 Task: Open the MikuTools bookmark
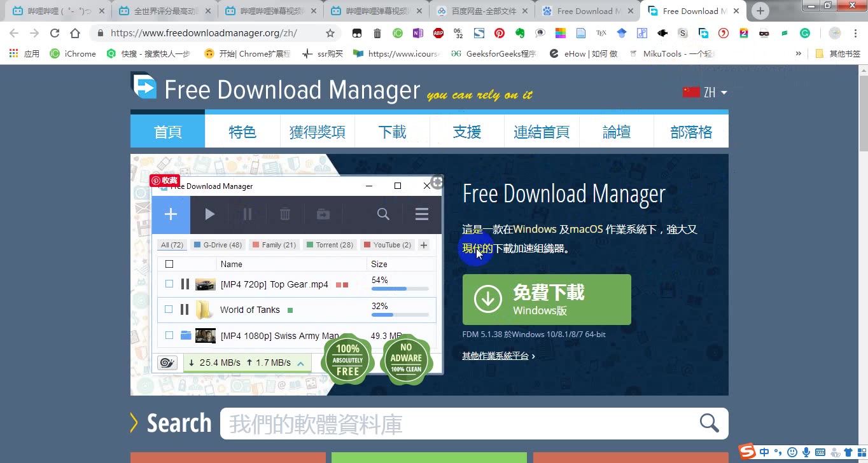pos(673,53)
